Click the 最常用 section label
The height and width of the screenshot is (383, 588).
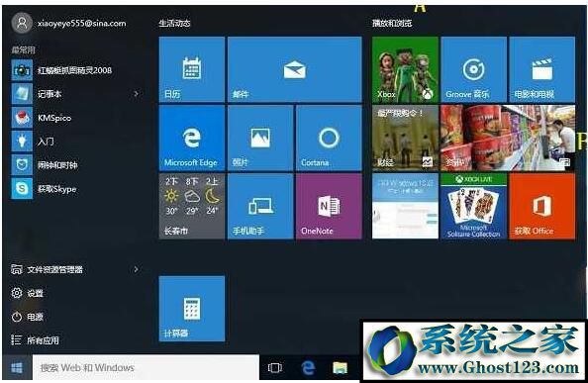[23, 49]
